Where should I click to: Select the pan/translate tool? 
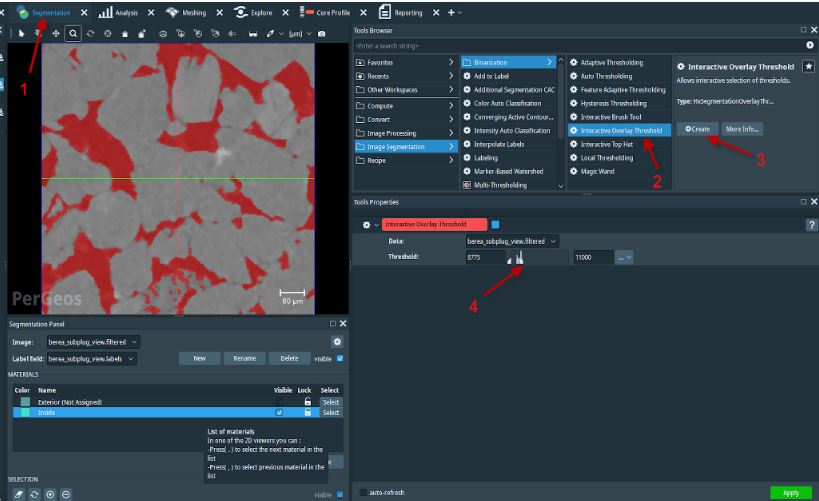tap(55, 33)
